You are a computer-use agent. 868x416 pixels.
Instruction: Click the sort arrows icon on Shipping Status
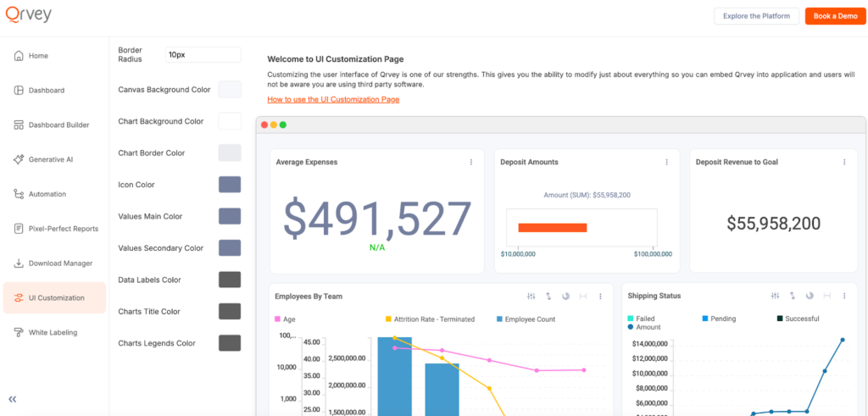[x=792, y=296]
